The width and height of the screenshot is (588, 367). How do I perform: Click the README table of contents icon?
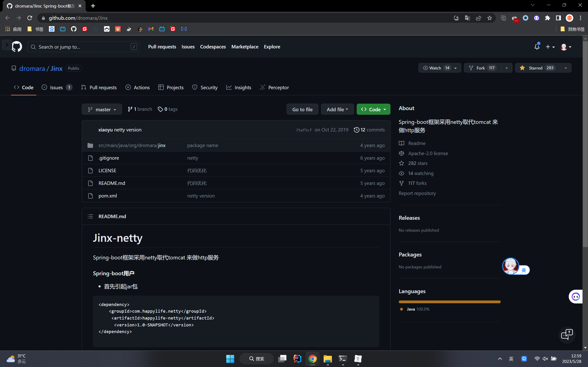[90, 216]
